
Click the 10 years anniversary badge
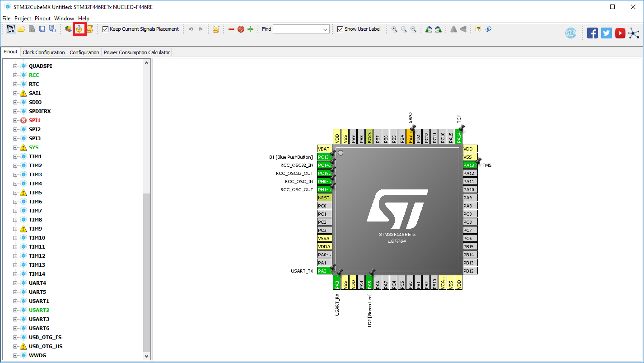(x=571, y=33)
